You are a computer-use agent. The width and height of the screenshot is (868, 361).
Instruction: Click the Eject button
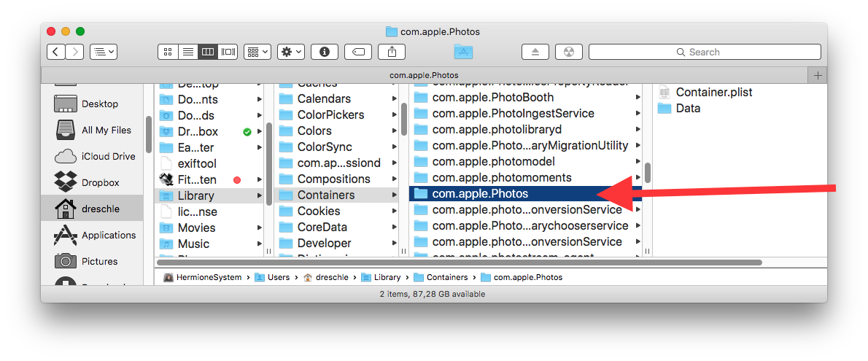(535, 52)
